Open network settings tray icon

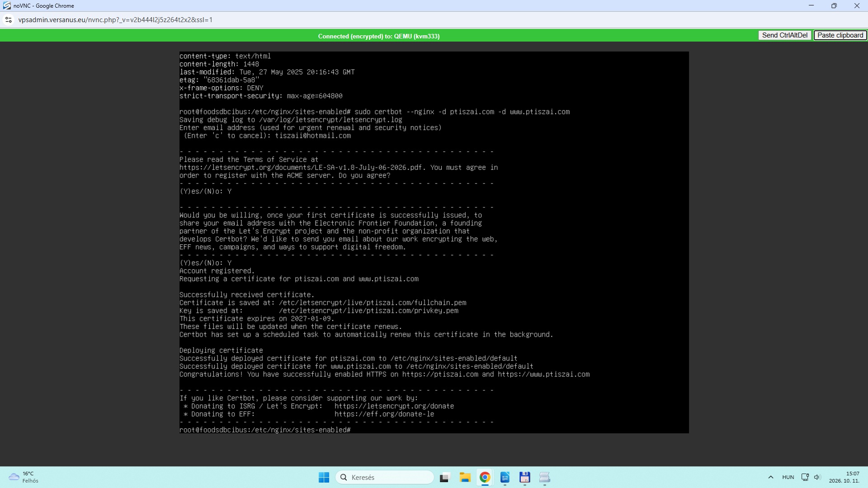805,477
